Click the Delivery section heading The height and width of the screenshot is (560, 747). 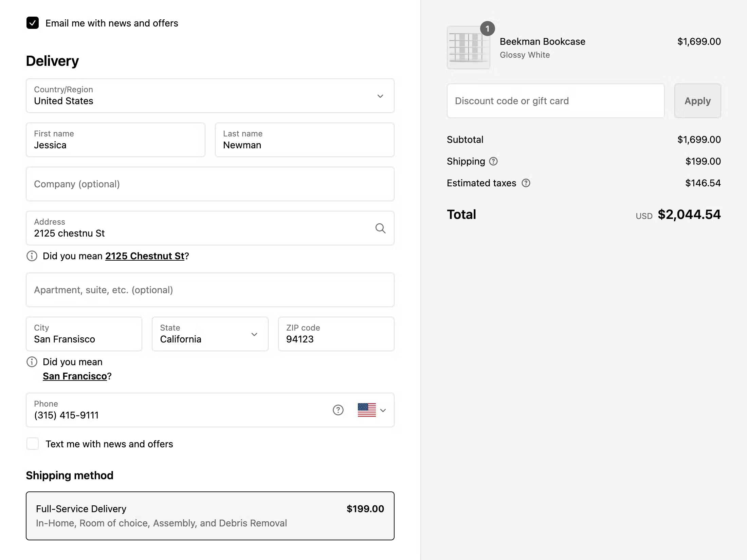click(52, 61)
